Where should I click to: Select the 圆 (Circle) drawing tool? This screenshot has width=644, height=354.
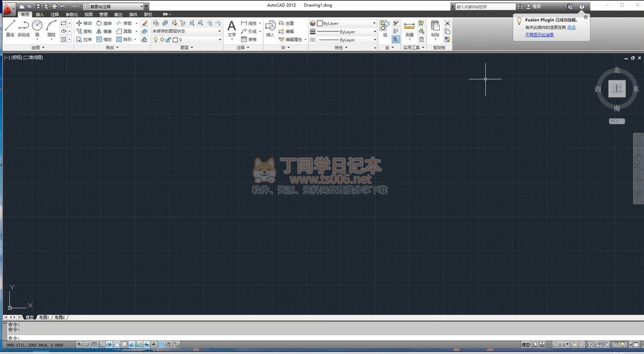pyautogui.click(x=37, y=28)
